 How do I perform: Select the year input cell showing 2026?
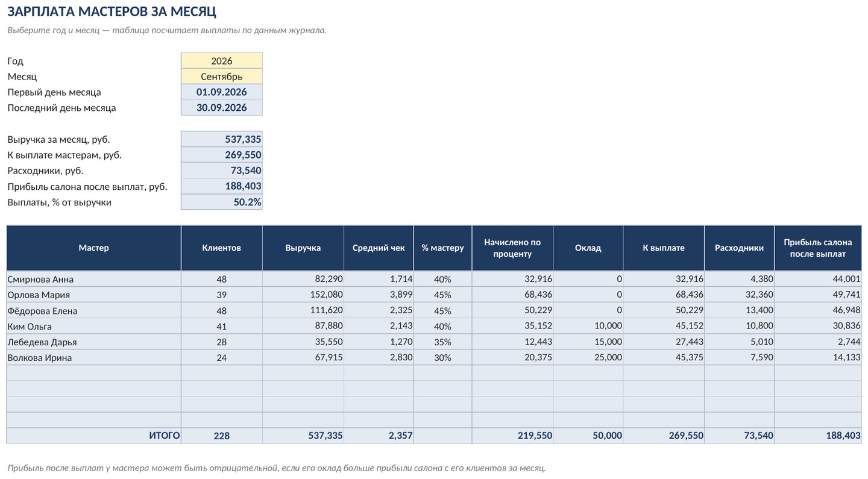point(222,61)
